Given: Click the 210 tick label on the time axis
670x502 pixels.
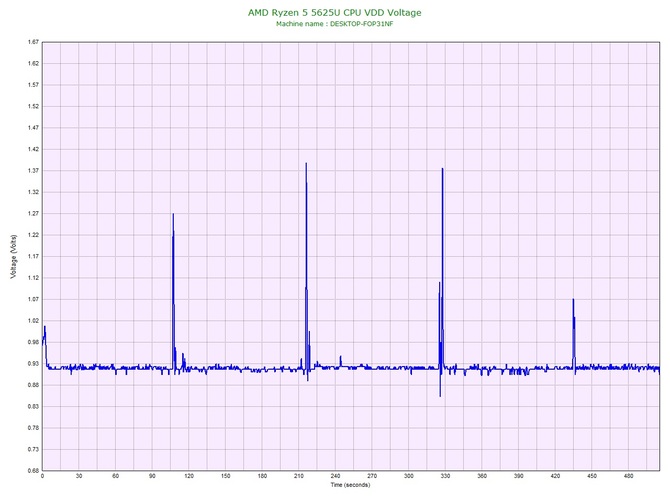Looking at the screenshot, I should (299, 476).
